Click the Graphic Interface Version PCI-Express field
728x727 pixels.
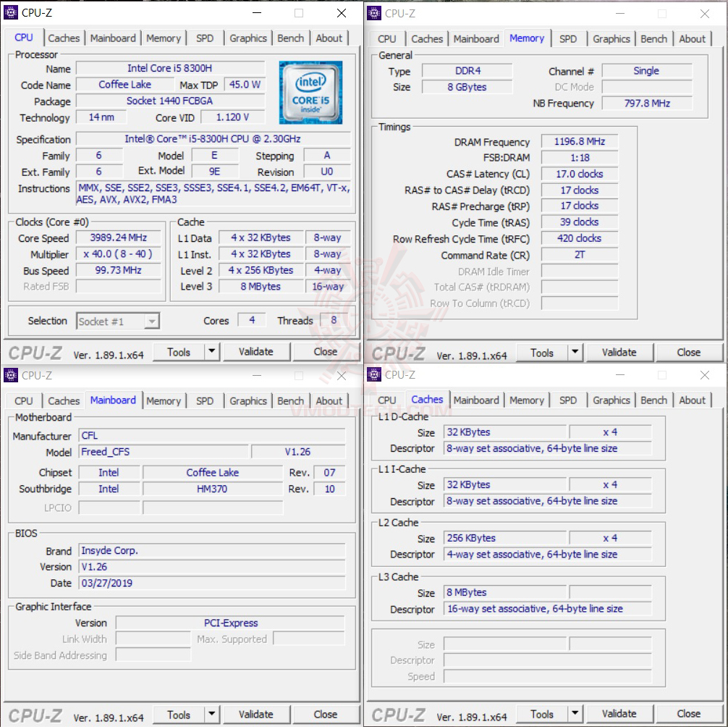coord(230,623)
